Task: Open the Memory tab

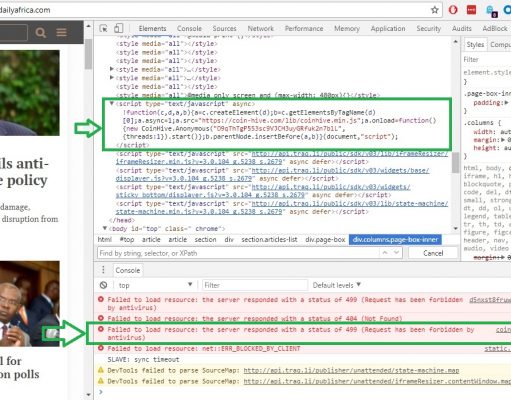Action: pos(347,29)
